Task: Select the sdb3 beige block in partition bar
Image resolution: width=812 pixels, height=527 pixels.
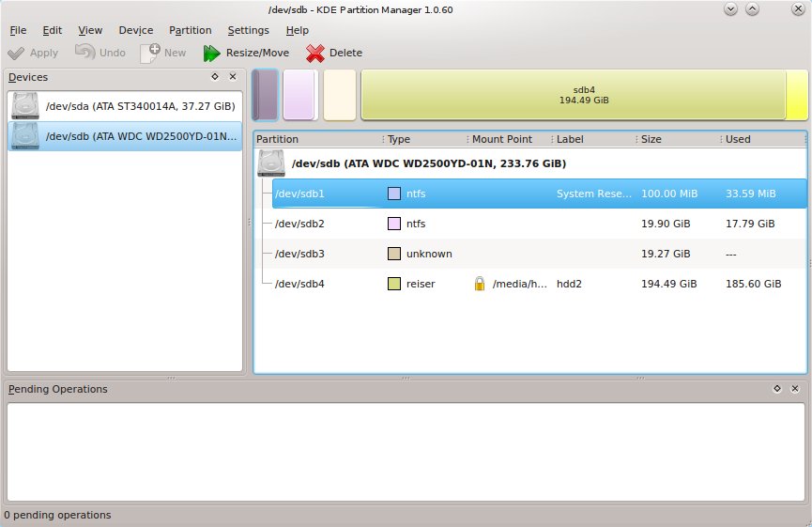Action: [340, 95]
